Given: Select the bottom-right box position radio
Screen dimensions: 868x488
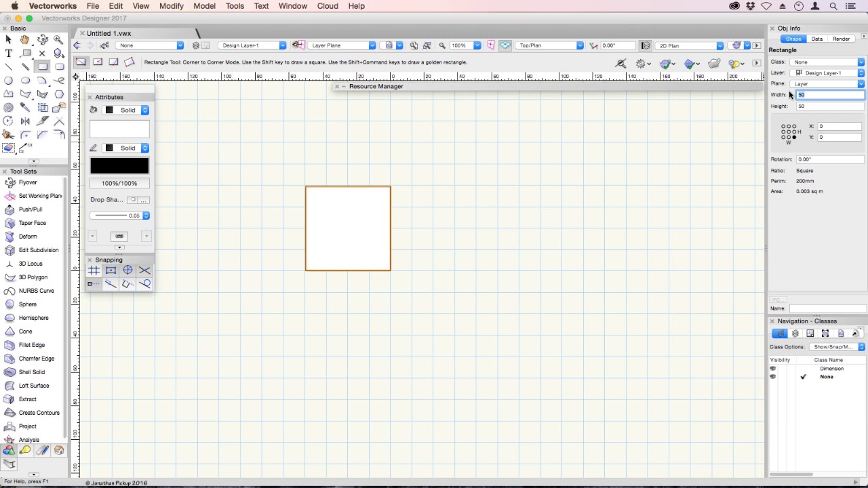Looking at the screenshot, I should (x=794, y=138).
